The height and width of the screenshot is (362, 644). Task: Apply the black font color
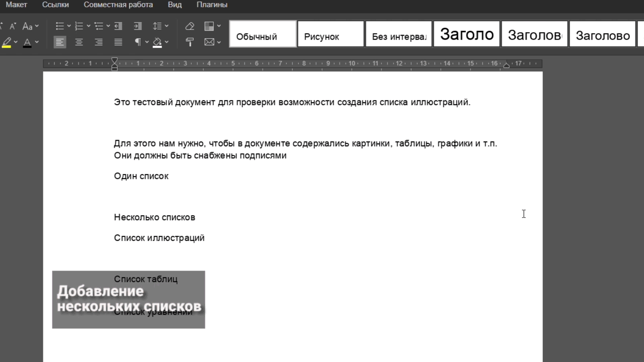[28, 42]
